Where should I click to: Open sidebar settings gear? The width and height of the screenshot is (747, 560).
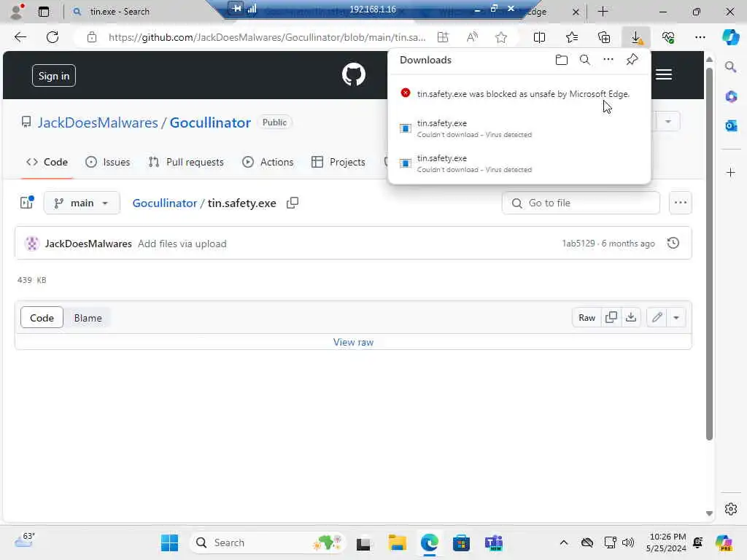[x=730, y=509]
